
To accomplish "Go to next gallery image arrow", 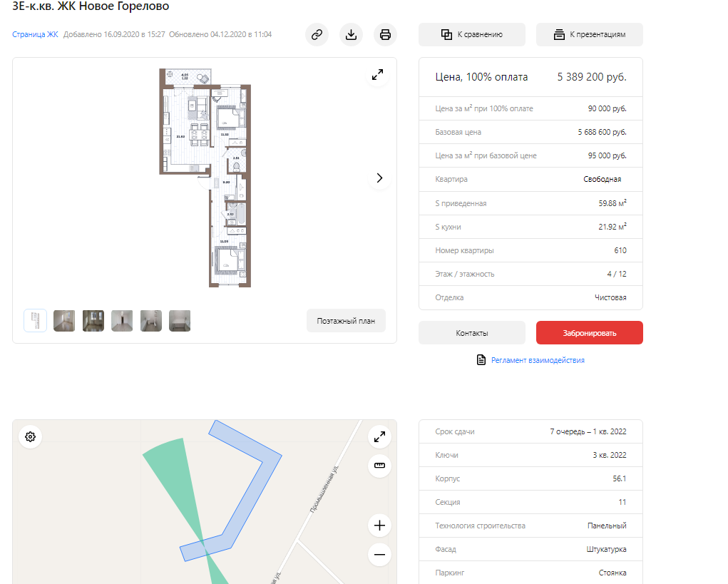I will coord(379,178).
